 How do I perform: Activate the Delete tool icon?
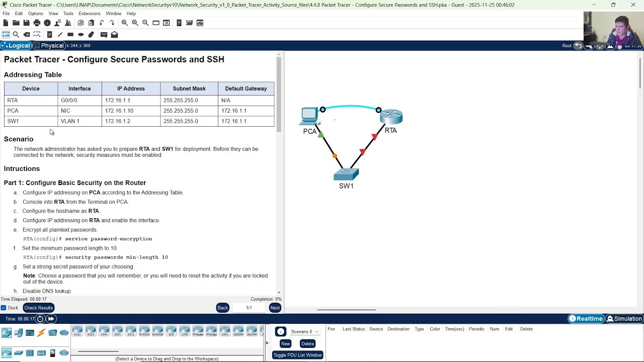[27, 34]
